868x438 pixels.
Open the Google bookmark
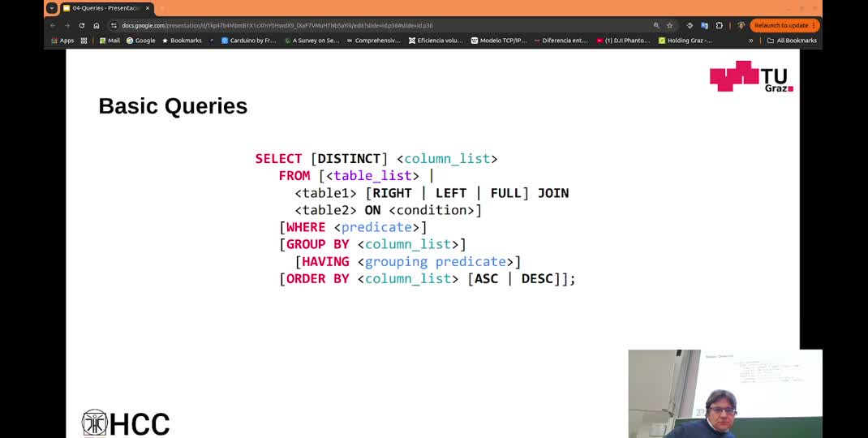[x=141, y=41]
